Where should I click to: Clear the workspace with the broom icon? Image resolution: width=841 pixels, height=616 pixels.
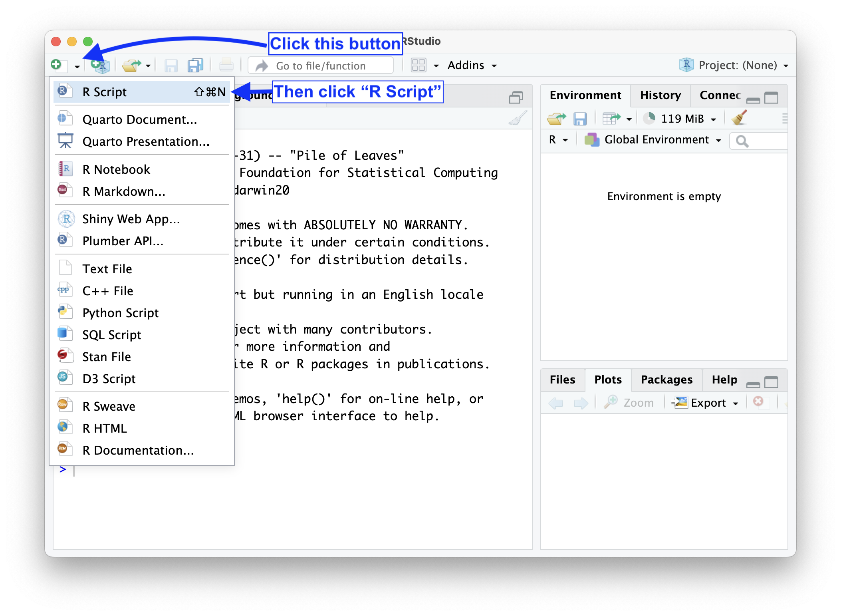click(738, 118)
